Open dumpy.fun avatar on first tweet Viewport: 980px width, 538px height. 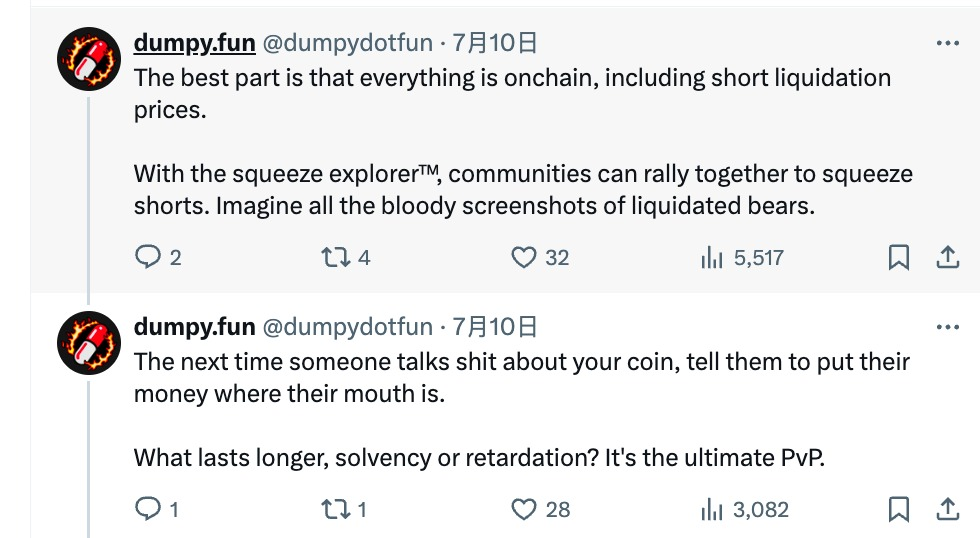pos(89,60)
